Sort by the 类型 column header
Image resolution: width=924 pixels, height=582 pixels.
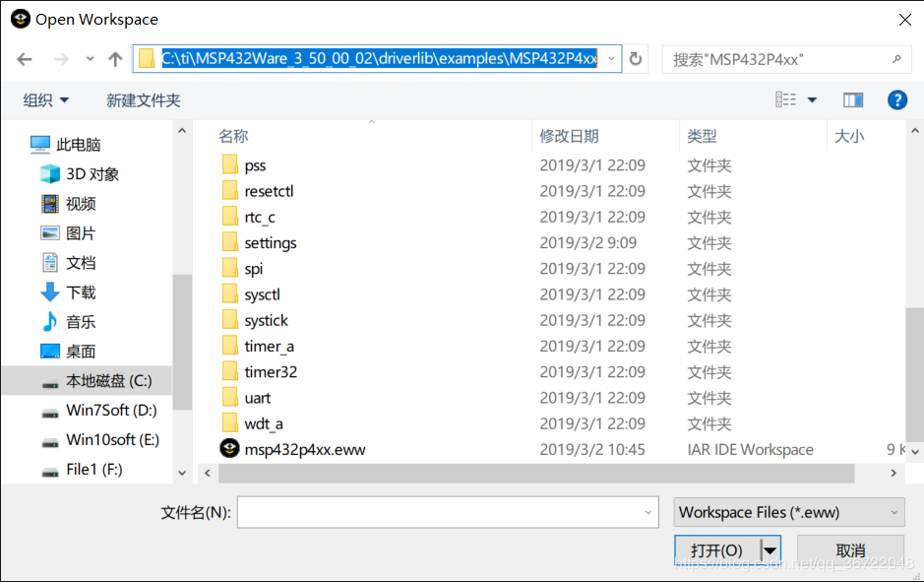[x=702, y=136]
